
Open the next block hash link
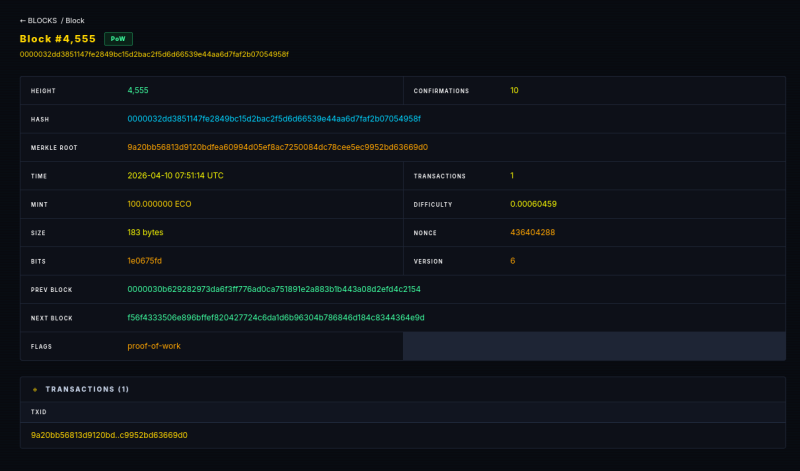click(x=275, y=317)
